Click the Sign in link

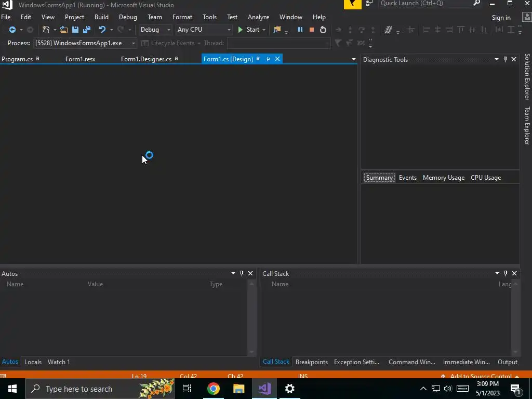[x=501, y=18]
